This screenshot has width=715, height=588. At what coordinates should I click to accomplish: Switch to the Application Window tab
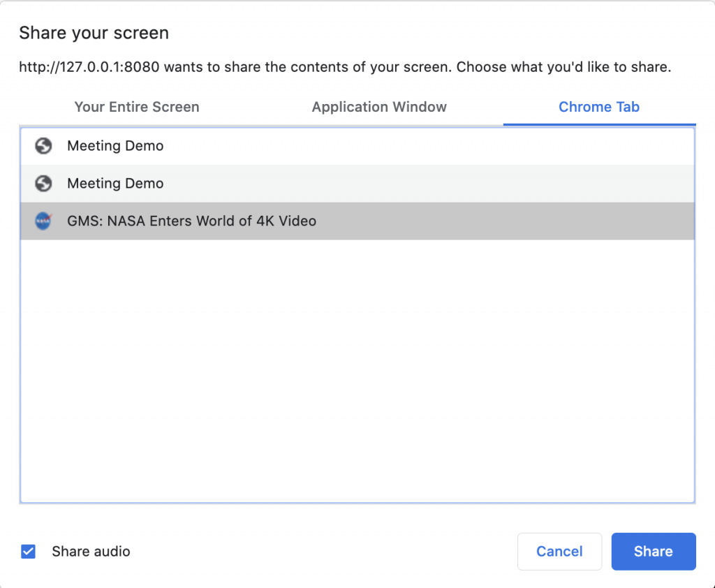point(379,107)
